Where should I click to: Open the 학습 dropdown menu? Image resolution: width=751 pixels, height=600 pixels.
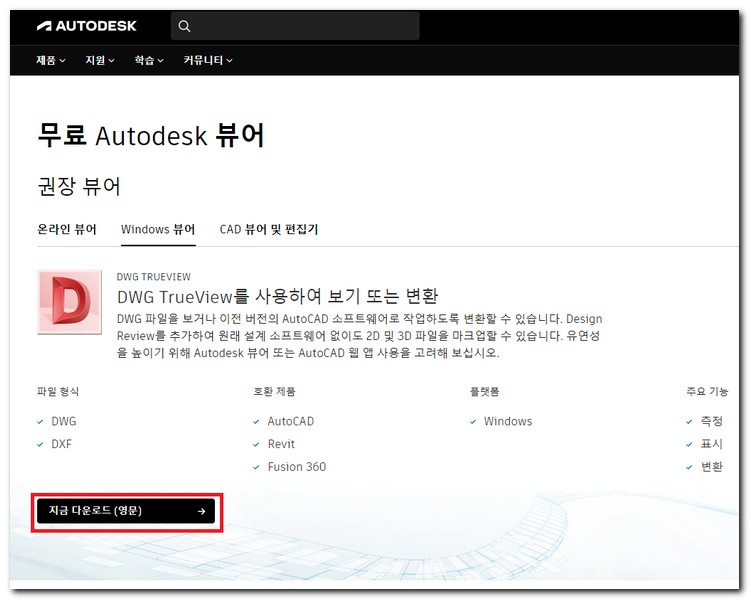(x=149, y=61)
